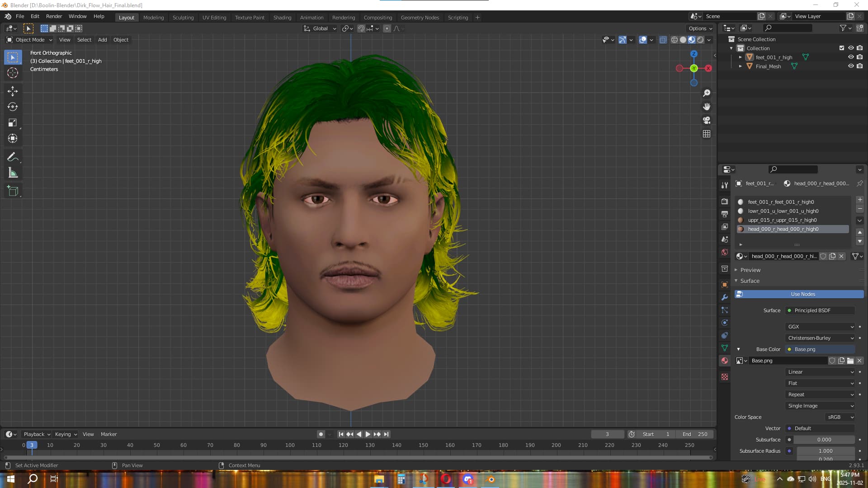Expand the Preview panel
This screenshot has width=868, height=488.
click(750, 270)
